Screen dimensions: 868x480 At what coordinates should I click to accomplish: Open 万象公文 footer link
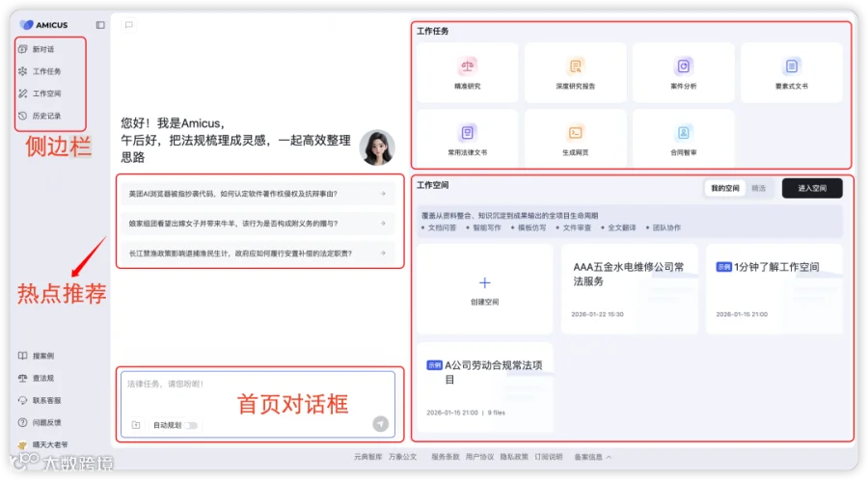tap(402, 457)
